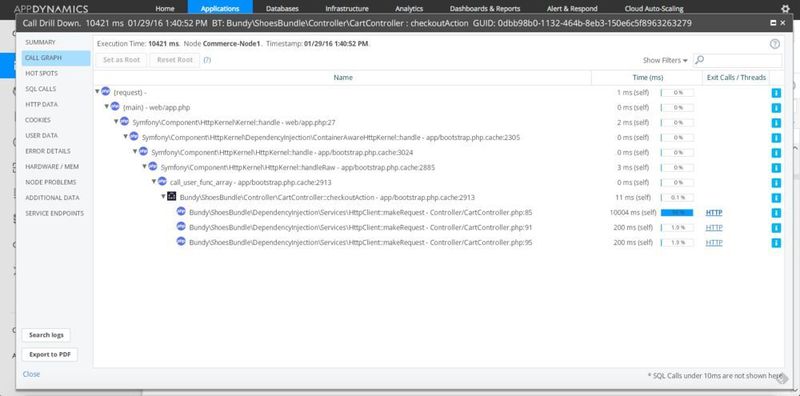Collapse HttpKernel::handleRaw node

tap(145, 167)
